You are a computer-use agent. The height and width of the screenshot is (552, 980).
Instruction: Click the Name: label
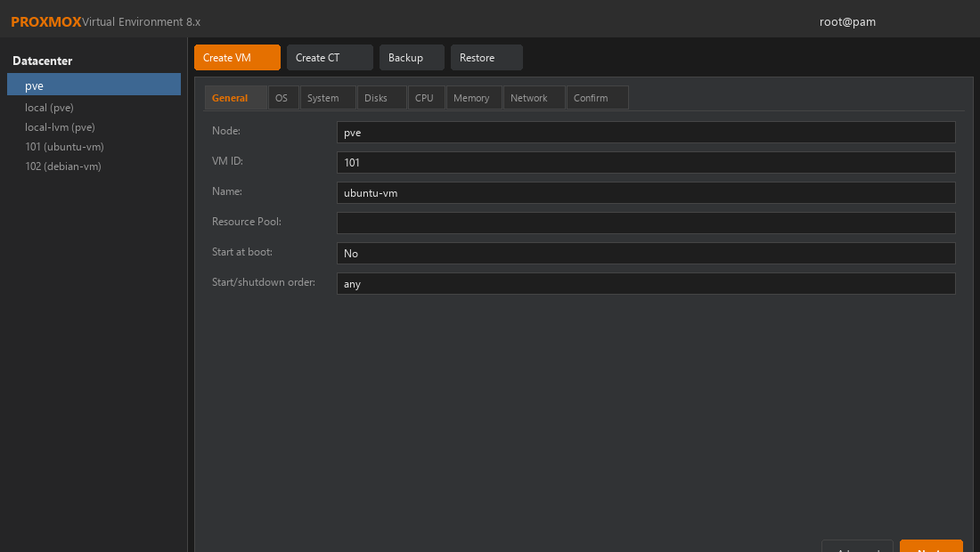click(x=227, y=191)
